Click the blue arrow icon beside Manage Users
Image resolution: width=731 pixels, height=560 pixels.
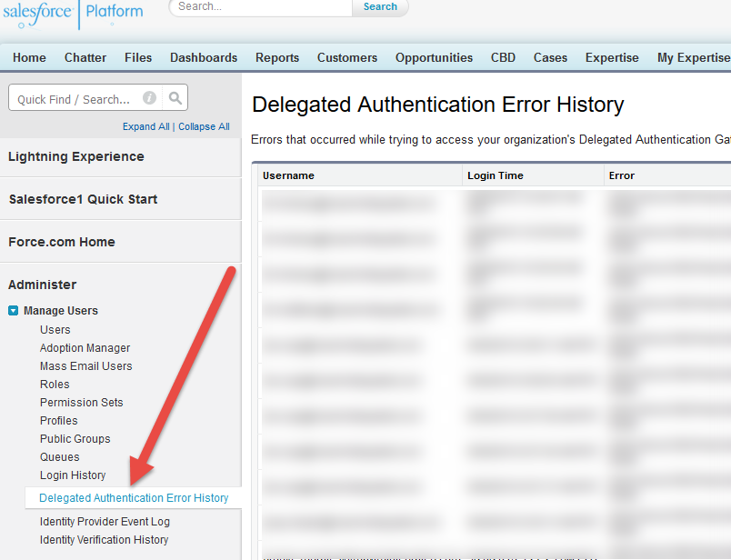(x=13, y=310)
